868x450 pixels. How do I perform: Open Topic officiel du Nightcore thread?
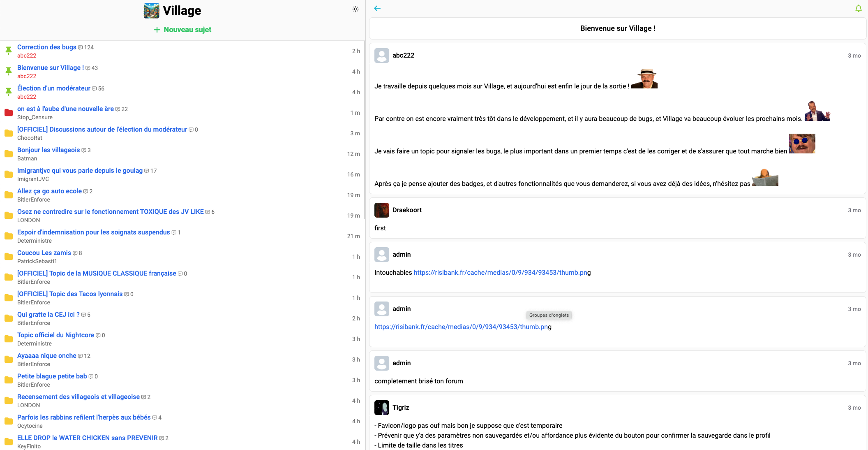(55, 335)
